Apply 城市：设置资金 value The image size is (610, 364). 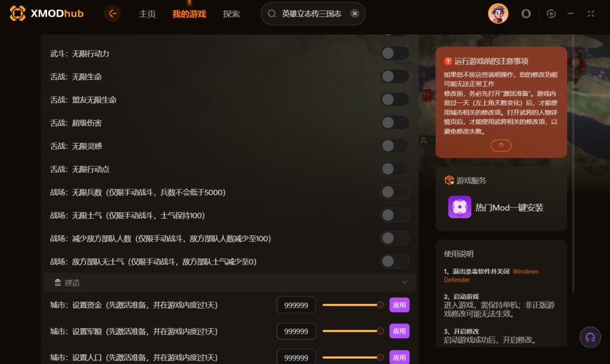pyautogui.click(x=399, y=305)
